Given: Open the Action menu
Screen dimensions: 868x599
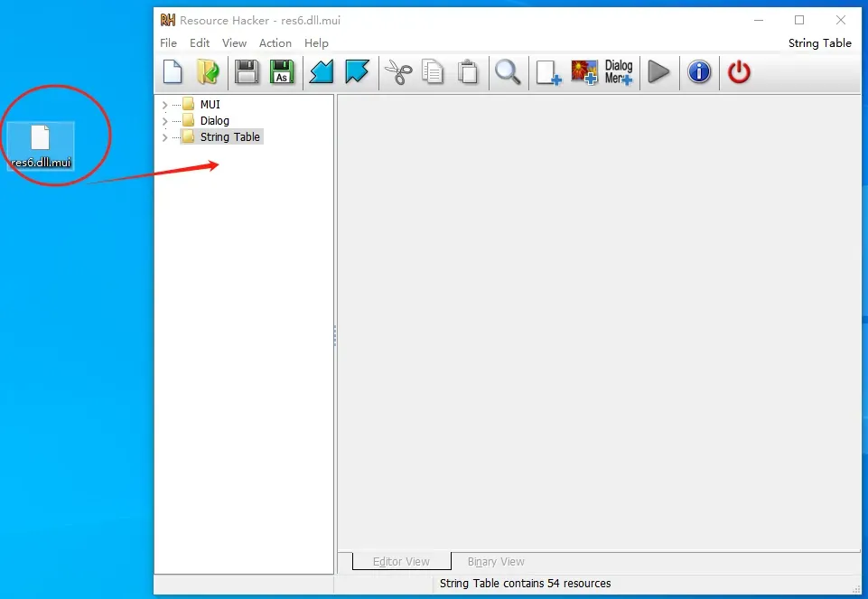Looking at the screenshot, I should (275, 43).
